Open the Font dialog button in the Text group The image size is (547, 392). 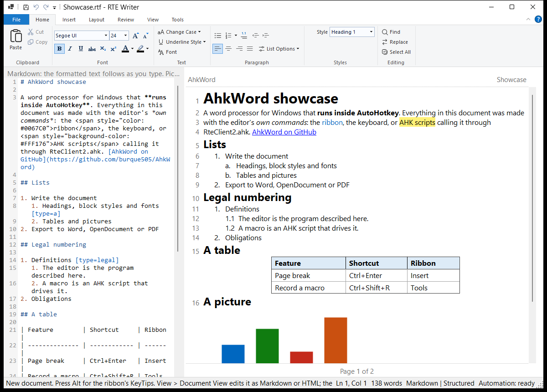click(167, 52)
